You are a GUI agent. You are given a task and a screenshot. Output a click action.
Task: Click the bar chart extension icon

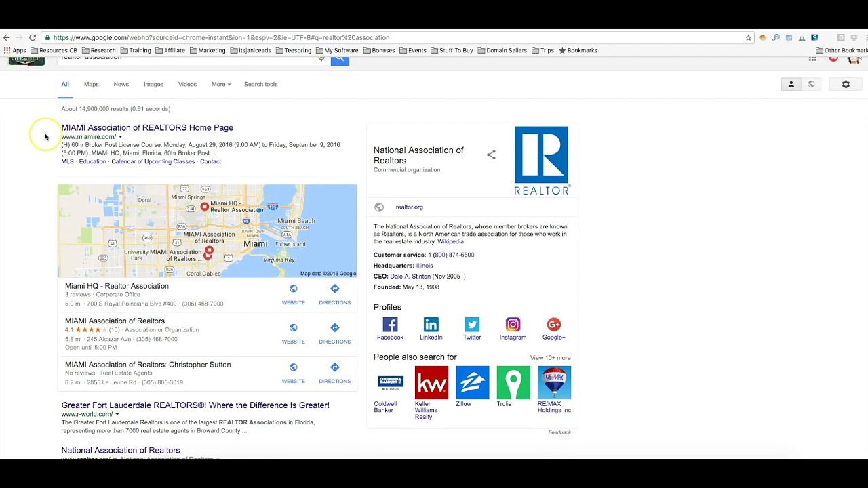coord(802,38)
